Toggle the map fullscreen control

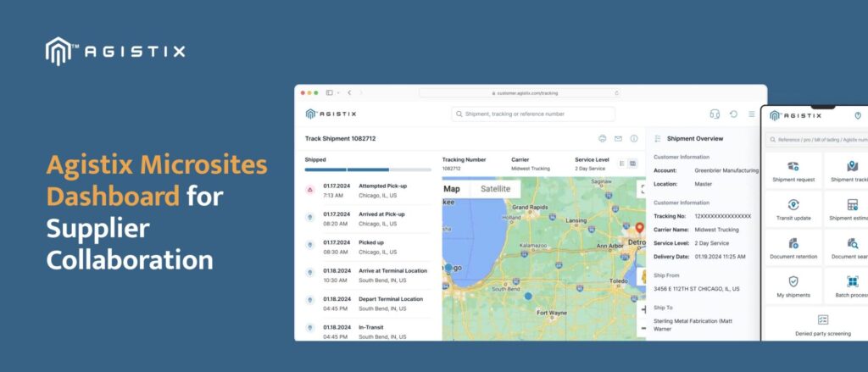tap(642, 189)
